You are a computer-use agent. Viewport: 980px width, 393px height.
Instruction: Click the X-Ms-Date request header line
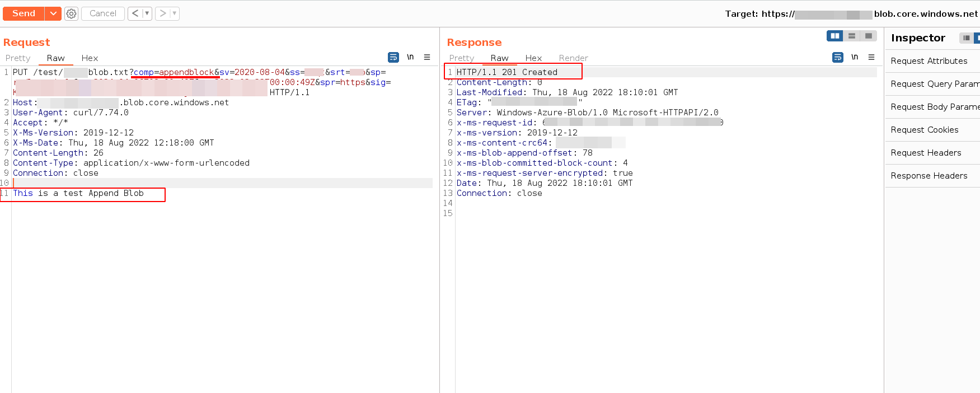click(114, 143)
